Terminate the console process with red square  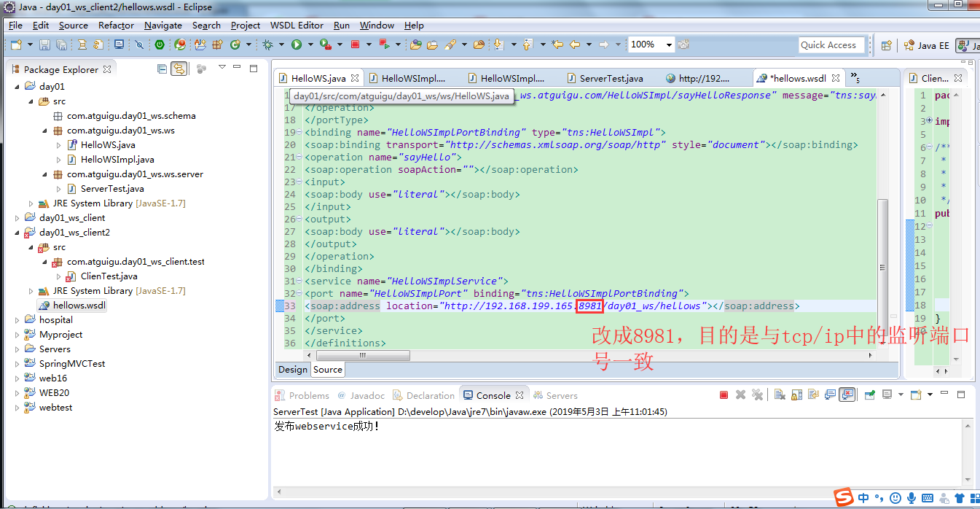tap(724, 395)
